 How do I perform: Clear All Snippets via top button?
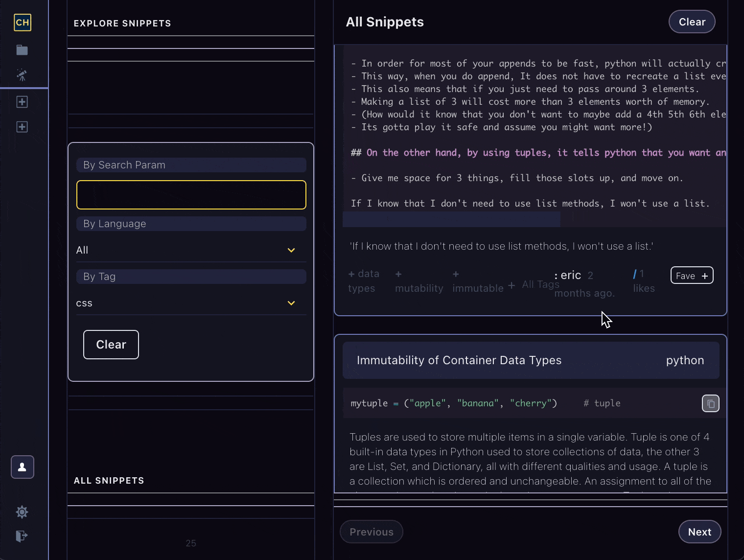(x=692, y=22)
